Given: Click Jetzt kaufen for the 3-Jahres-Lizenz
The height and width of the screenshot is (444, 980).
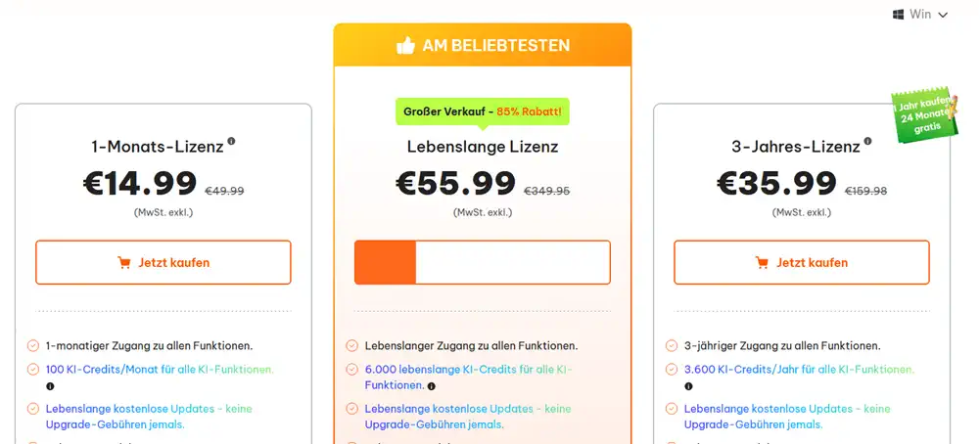Looking at the screenshot, I should [x=801, y=262].
